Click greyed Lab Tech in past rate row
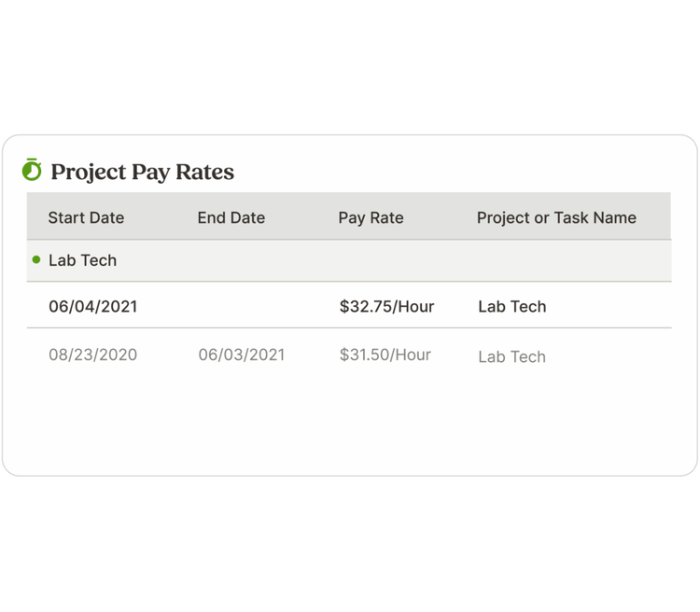The image size is (700, 612). pos(512,356)
